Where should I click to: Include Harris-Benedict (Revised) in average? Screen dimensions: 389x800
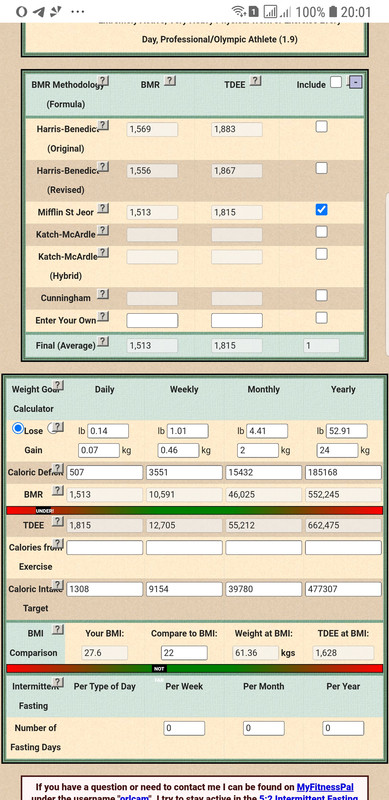pos(321,168)
